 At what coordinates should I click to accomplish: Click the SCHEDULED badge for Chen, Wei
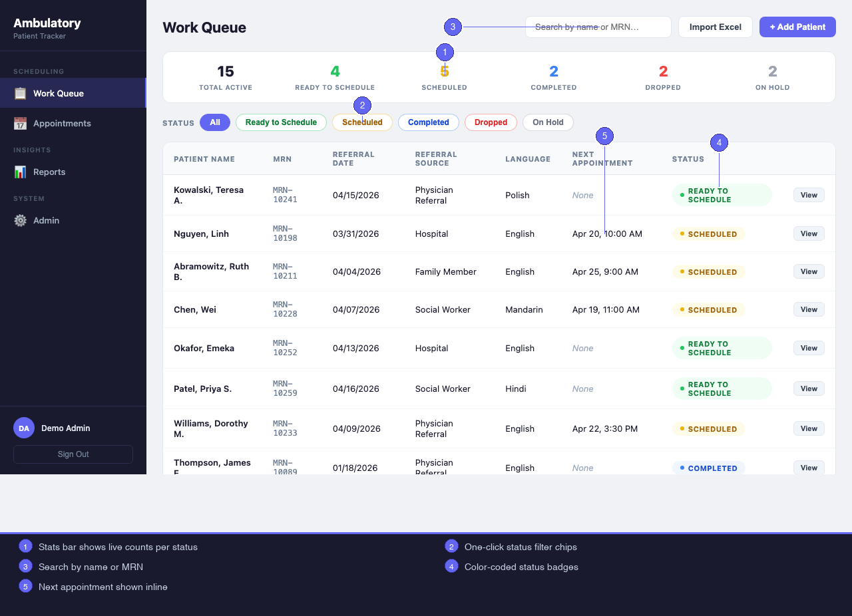[x=708, y=309]
